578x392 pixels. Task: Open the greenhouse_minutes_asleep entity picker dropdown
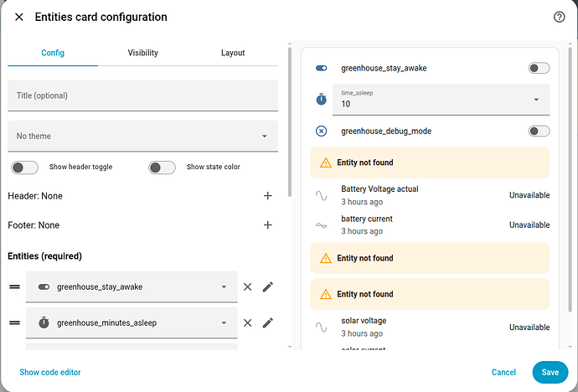click(x=132, y=322)
